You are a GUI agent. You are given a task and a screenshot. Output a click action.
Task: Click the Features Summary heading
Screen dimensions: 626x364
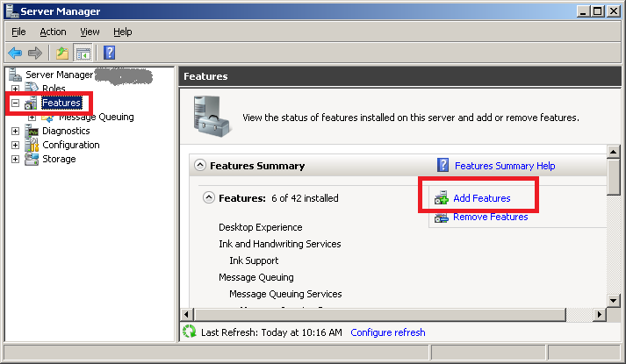(x=257, y=166)
